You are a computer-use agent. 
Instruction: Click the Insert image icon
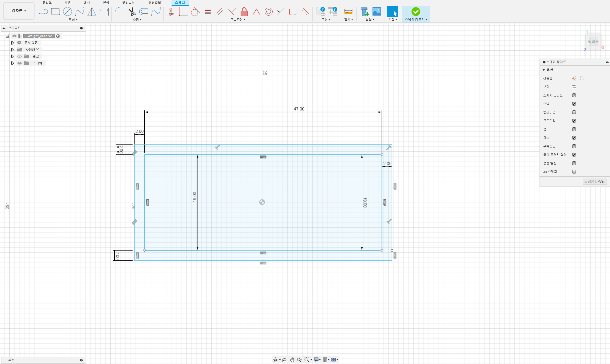tap(376, 12)
